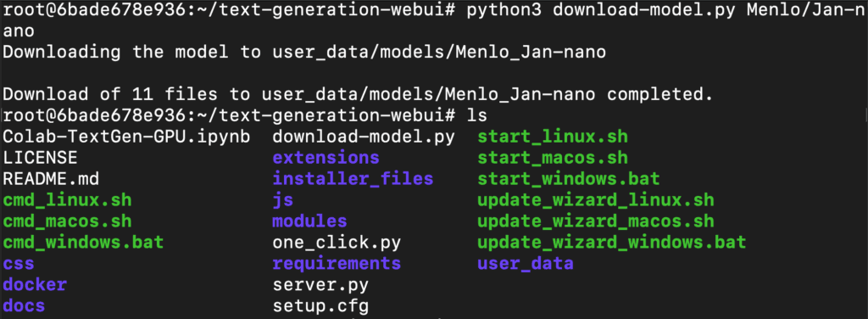Select the server.py file entry
The height and width of the screenshot is (319, 868).
click(x=320, y=285)
